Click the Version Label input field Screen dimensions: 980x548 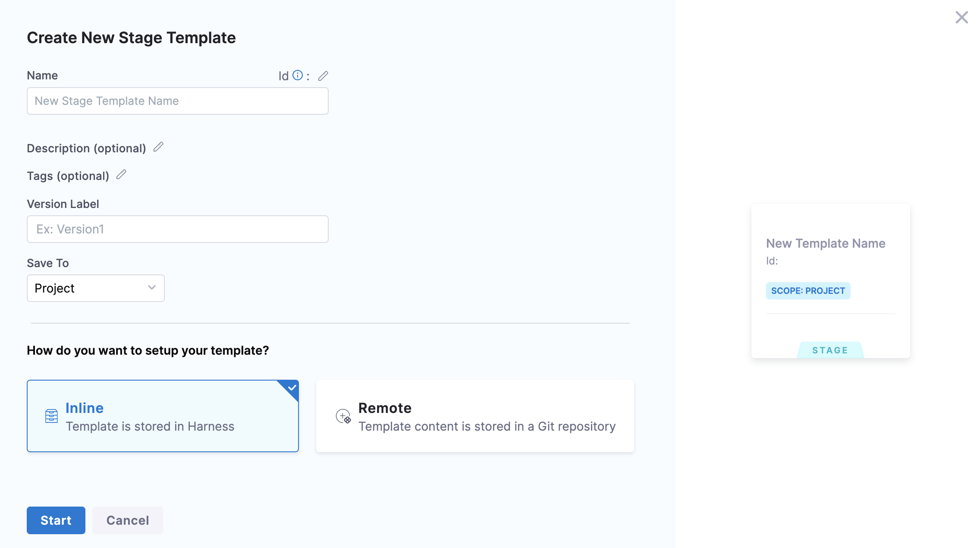[x=177, y=229]
